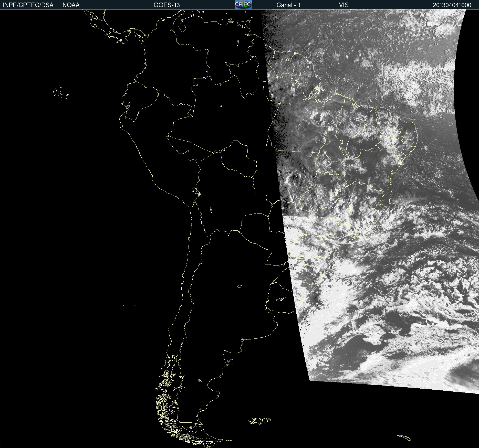Click the "Canal - 1" channel label
The height and width of the screenshot is (448, 479).
(288, 5)
